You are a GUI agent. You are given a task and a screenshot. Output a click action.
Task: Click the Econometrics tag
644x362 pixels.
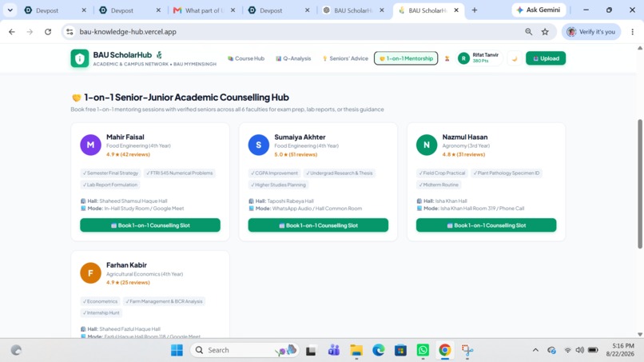(x=100, y=301)
